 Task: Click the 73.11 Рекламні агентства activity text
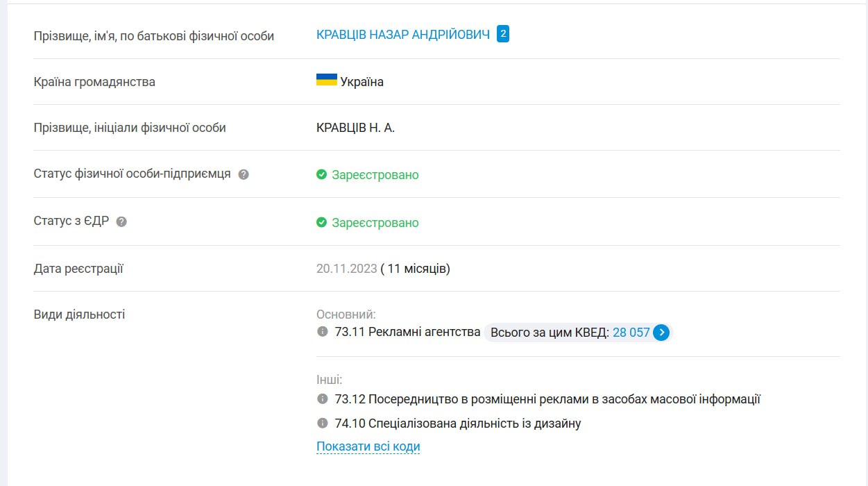[x=408, y=332]
